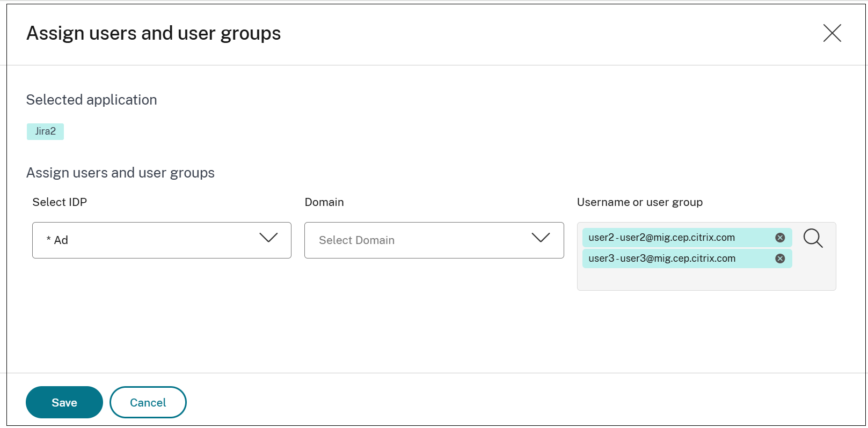Select the Jira2 application tag
This screenshot has width=868, height=428.
pos(46,131)
